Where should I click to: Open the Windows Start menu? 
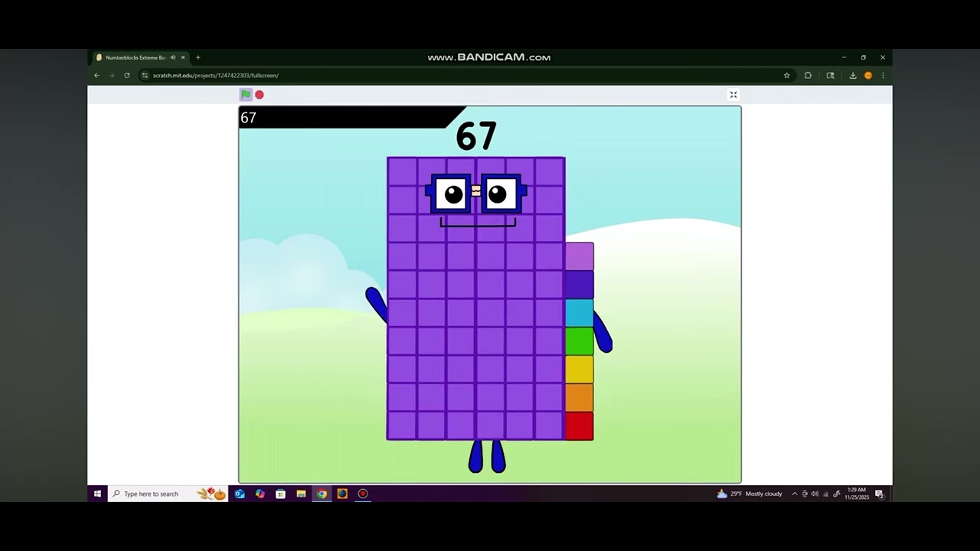pos(97,494)
